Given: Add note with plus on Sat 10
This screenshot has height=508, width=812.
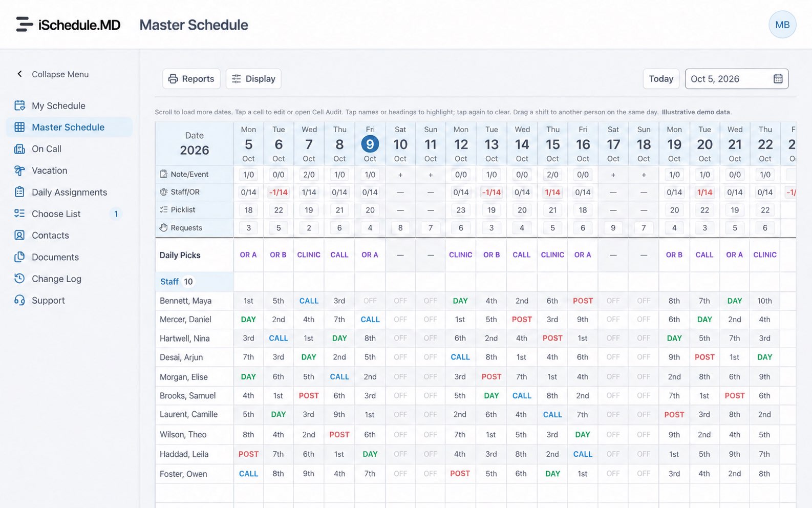Looking at the screenshot, I should tap(400, 175).
